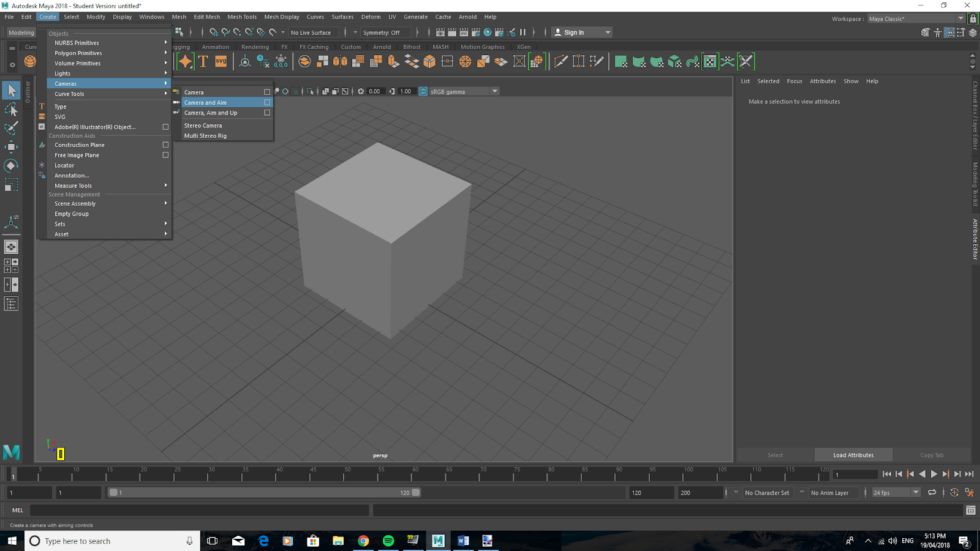This screenshot has height=551, width=980.
Task: Choose Stereo Camera from the Cameras submenu
Action: click(x=203, y=125)
